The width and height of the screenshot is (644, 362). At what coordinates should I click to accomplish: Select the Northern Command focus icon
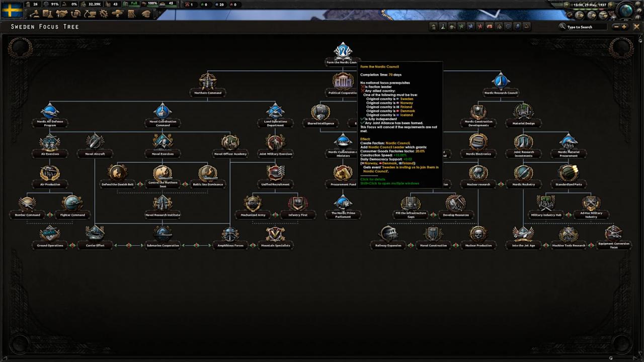click(208, 81)
